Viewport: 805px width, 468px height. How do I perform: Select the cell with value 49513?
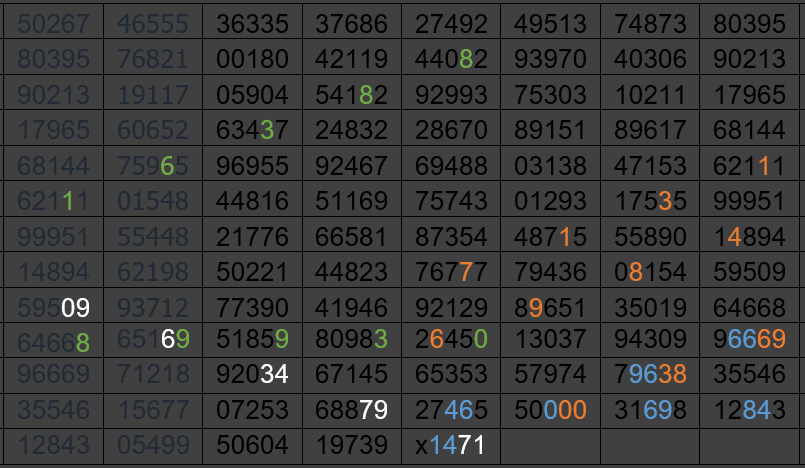click(x=550, y=22)
